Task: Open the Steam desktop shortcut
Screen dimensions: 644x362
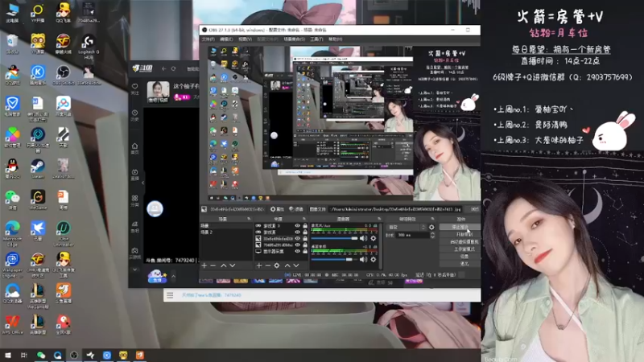Action: pyautogui.click(x=38, y=168)
